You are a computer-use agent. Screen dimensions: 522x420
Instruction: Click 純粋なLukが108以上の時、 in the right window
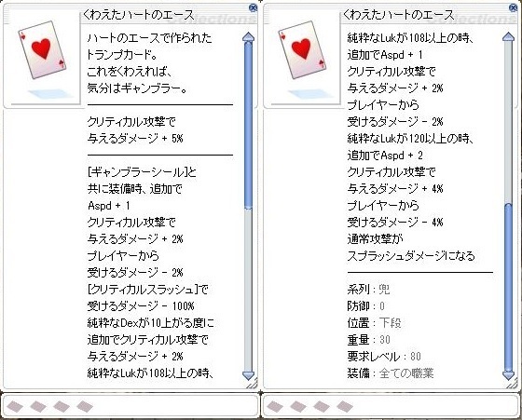click(x=410, y=38)
